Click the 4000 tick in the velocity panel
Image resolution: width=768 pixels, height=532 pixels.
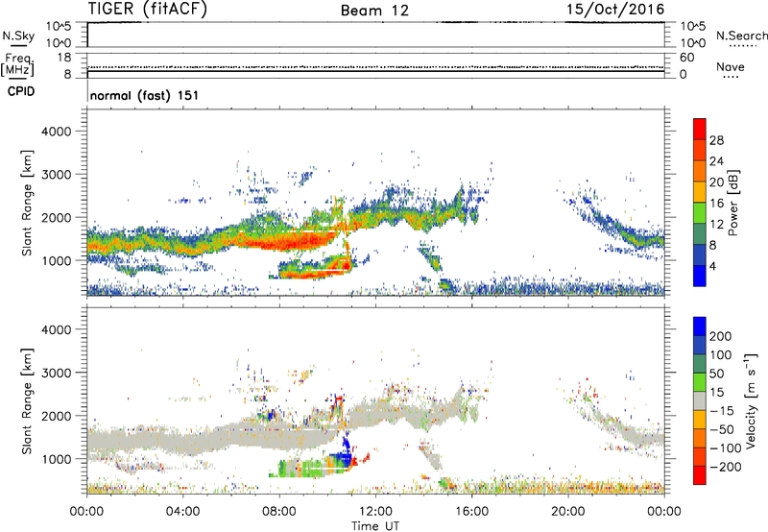coord(56,329)
